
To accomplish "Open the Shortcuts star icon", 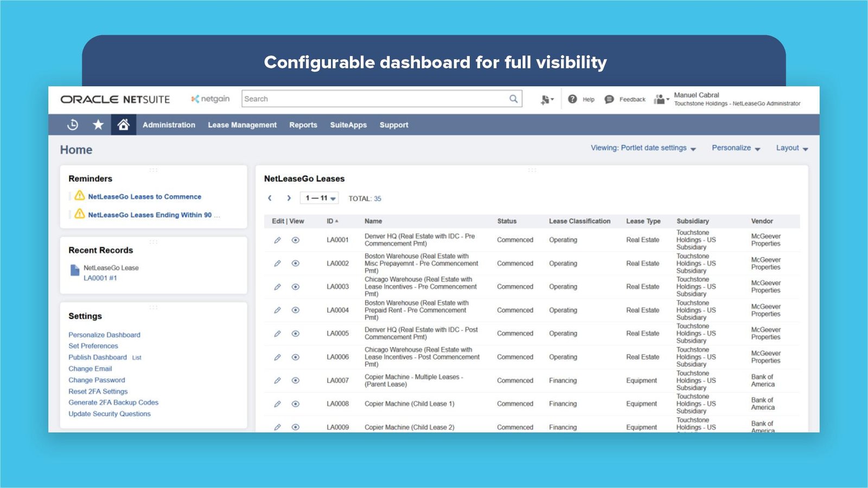I will pos(98,125).
